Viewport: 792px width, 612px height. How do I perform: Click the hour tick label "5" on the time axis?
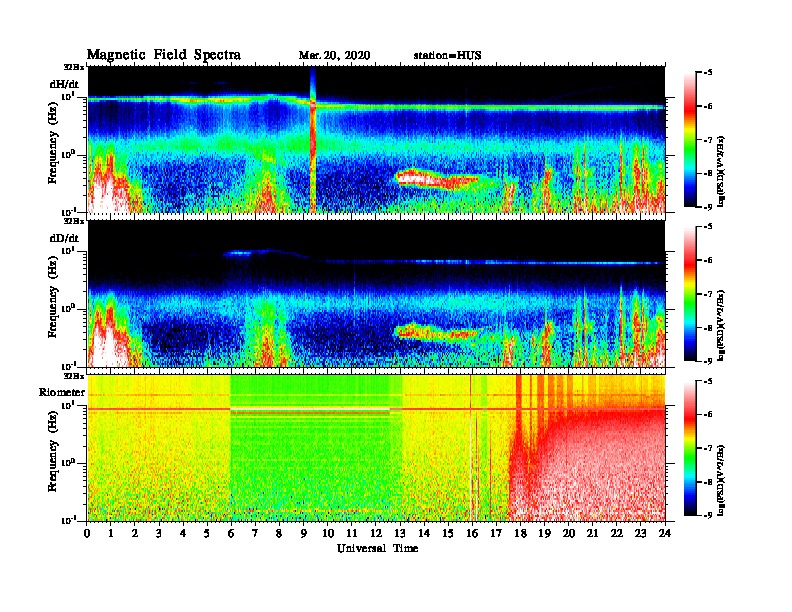point(207,533)
